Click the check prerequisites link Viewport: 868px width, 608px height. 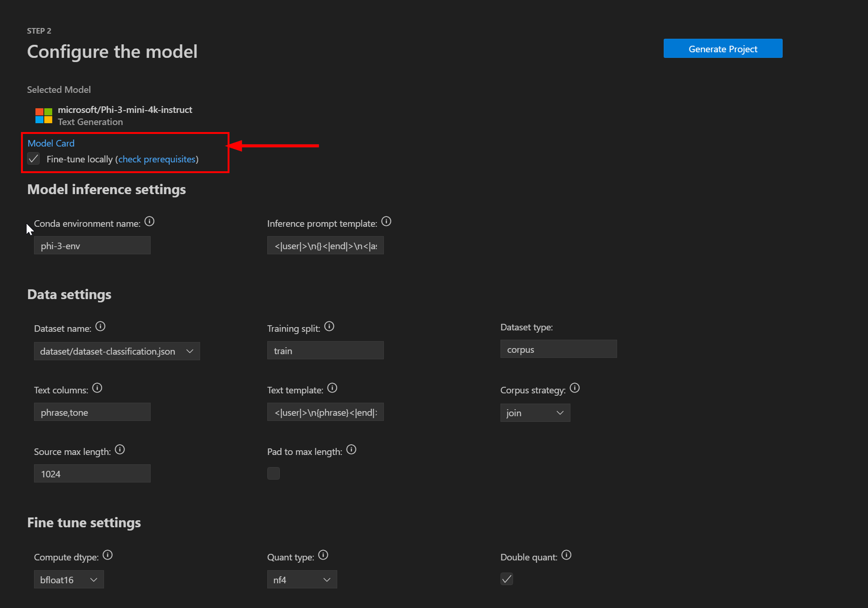click(x=157, y=159)
